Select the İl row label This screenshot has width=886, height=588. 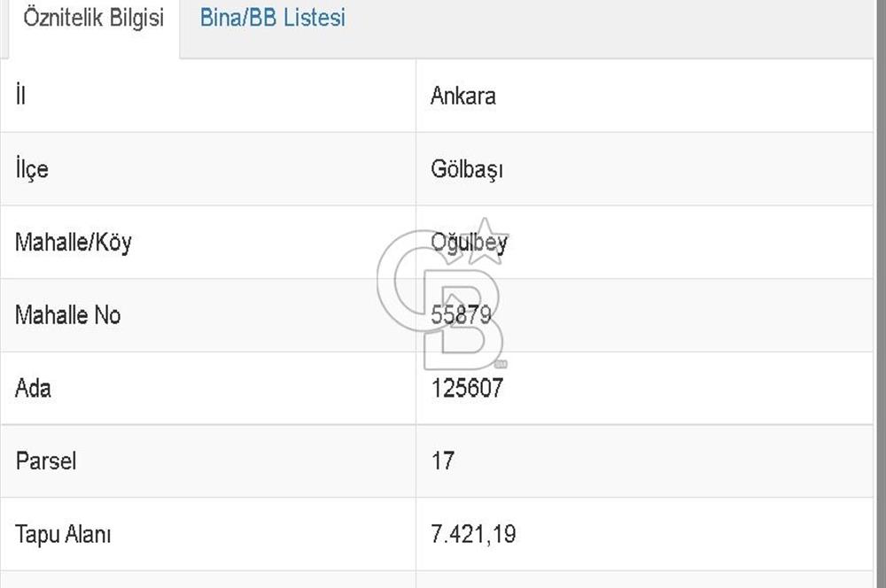click(x=19, y=96)
